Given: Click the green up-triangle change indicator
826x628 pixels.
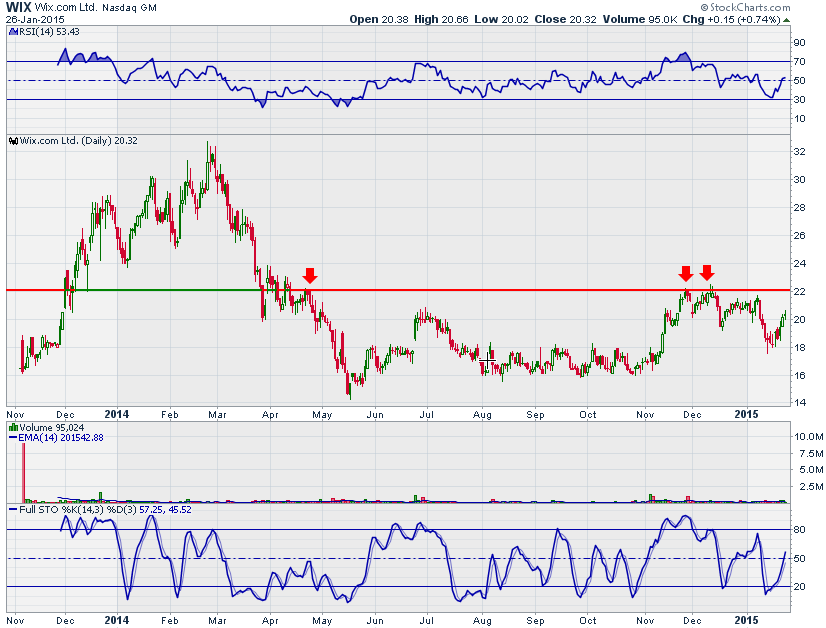Looking at the screenshot, I should [786, 20].
